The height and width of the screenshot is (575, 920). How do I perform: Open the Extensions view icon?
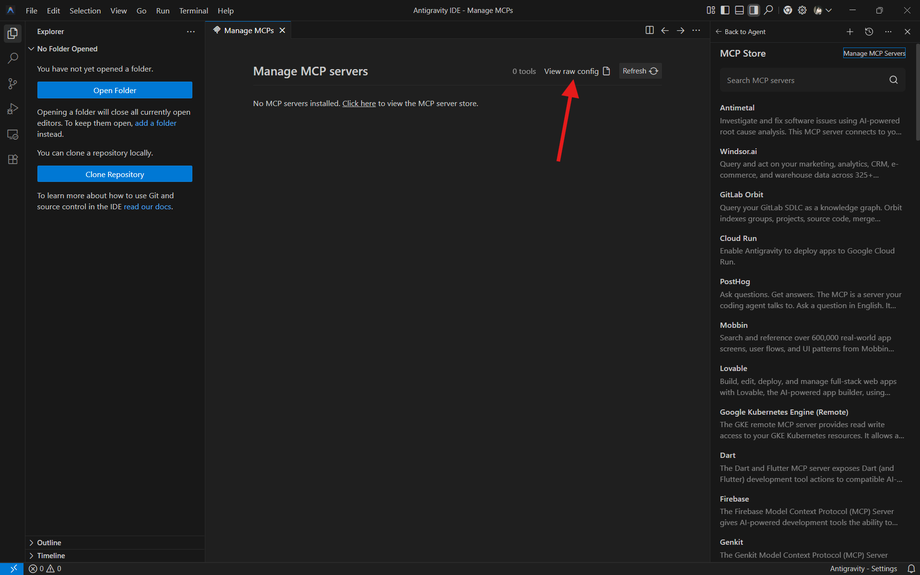[12, 160]
